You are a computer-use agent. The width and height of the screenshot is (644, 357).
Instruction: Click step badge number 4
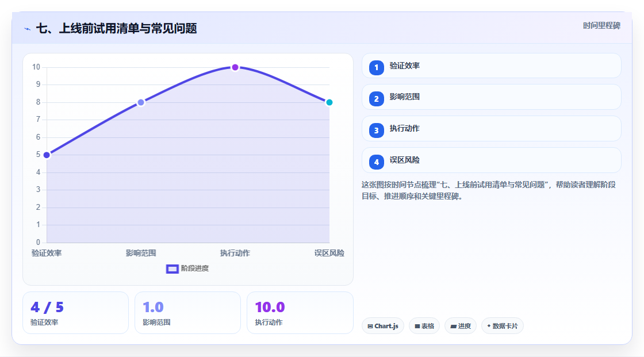tap(376, 162)
